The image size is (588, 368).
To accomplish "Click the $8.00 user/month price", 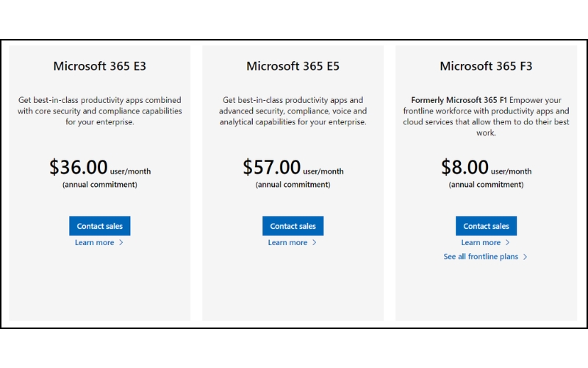I will (x=486, y=167).
